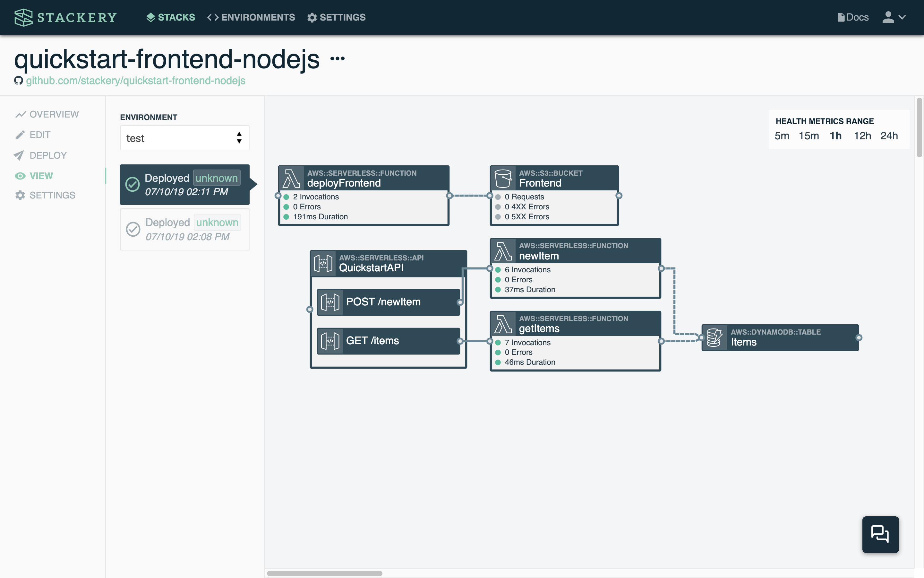
Task: Open the user account dropdown
Action: (x=894, y=17)
